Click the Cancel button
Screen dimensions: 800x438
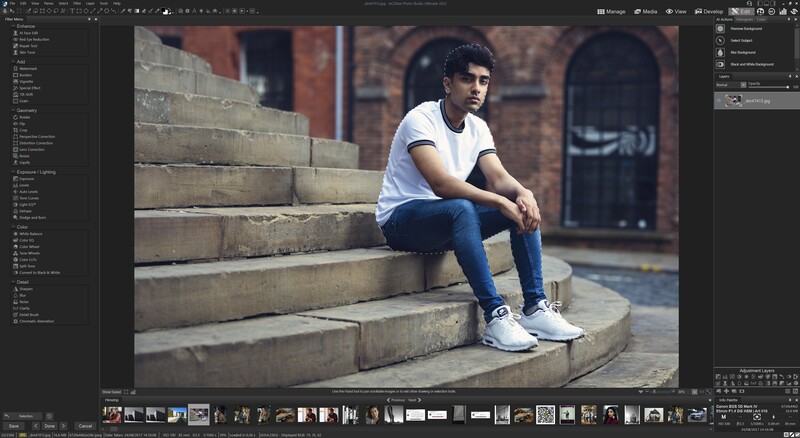tap(85, 426)
